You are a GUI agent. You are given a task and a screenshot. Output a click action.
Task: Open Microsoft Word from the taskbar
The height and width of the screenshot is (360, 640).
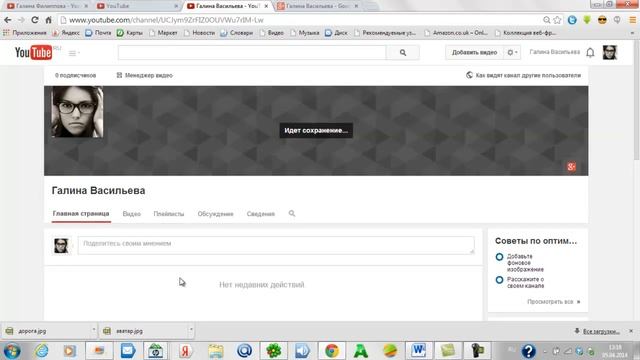419,351
